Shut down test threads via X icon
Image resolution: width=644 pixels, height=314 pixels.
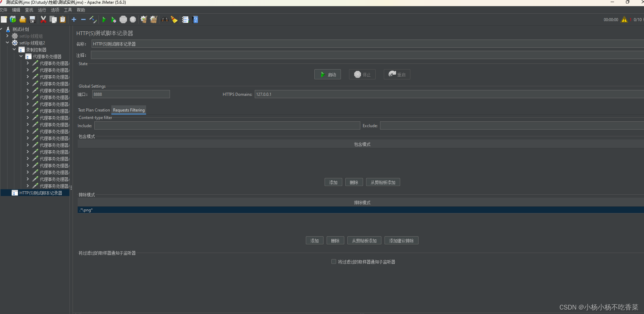[x=133, y=19]
